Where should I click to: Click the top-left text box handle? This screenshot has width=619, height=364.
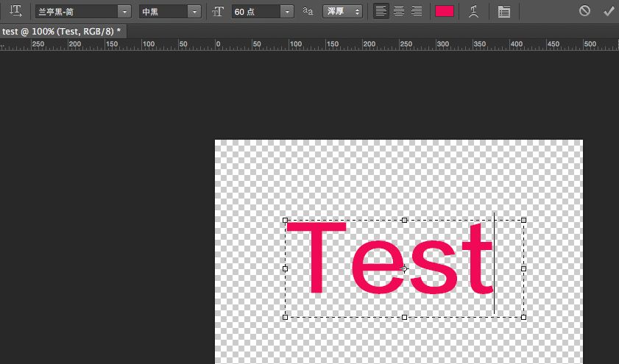pos(285,220)
